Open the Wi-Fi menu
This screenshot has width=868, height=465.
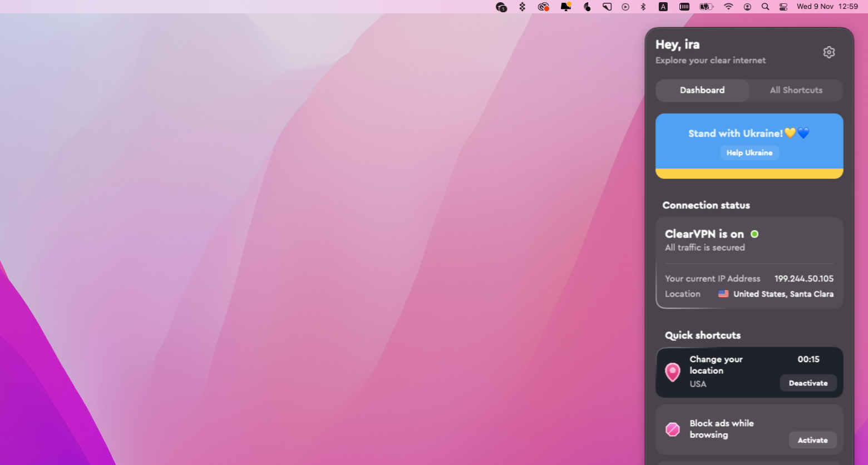tap(728, 7)
